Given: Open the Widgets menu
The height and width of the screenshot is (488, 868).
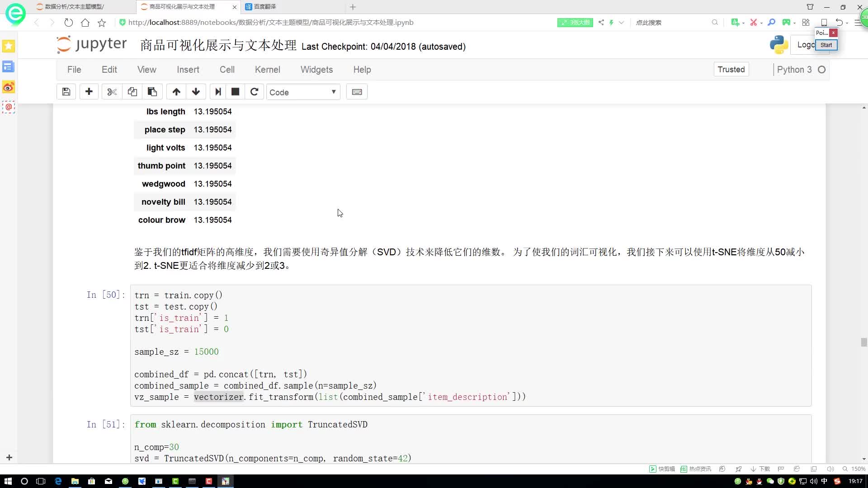Looking at the screenshot, I should 316,70.
